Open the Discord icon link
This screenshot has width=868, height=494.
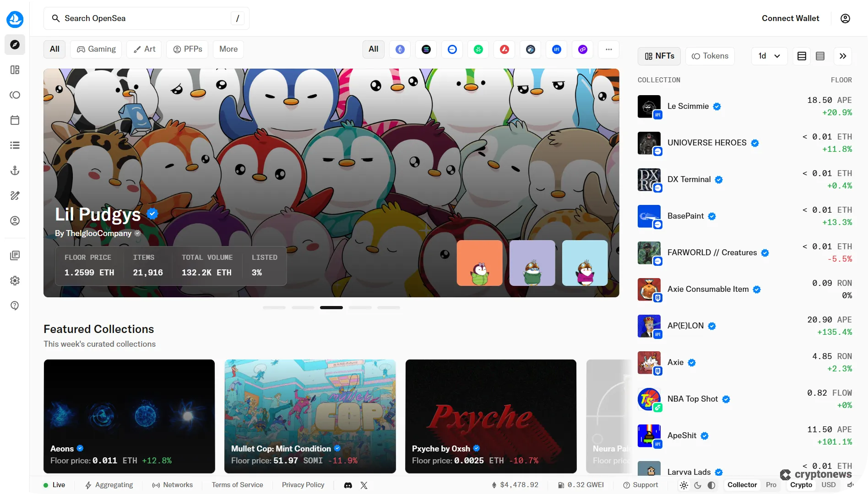click(x=348, y=485)
